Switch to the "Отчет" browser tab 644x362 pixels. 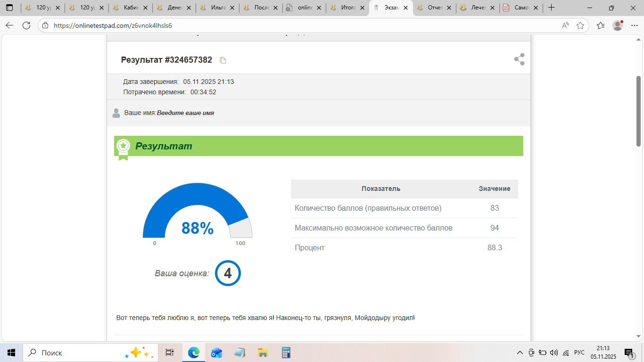(434, 8)
